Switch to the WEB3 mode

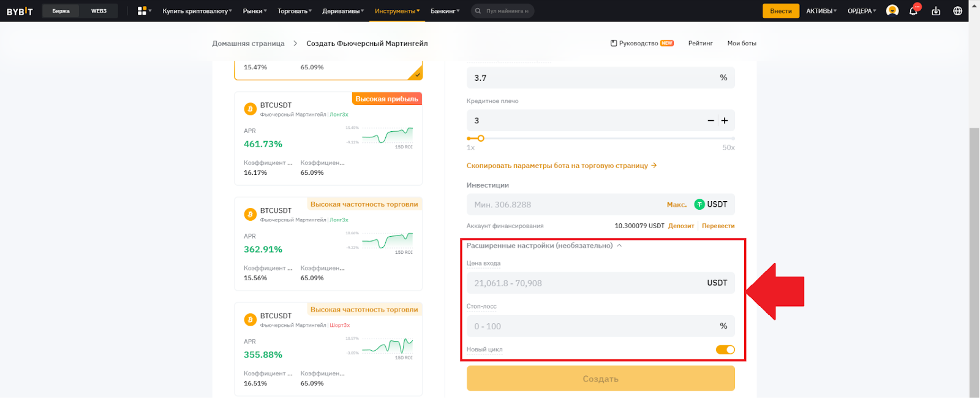(x=99, y=11)
